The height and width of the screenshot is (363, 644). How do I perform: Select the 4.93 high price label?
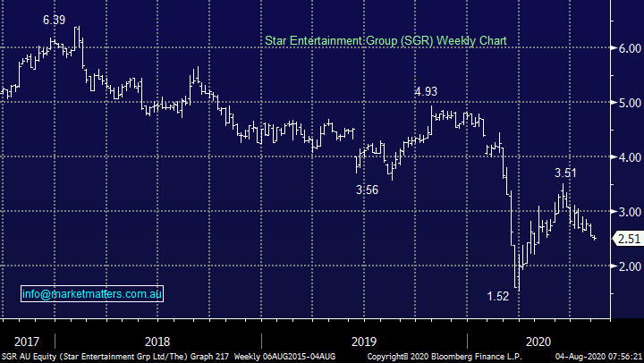click(x=426, y=91)
